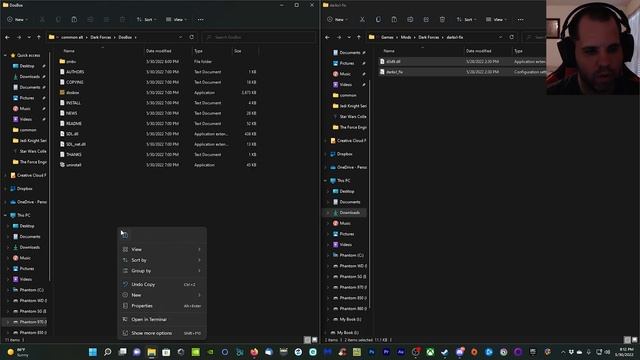640x360 pixels.
Task: Click the File Explorer taskbar icon
Action: (x=151, y=352)
